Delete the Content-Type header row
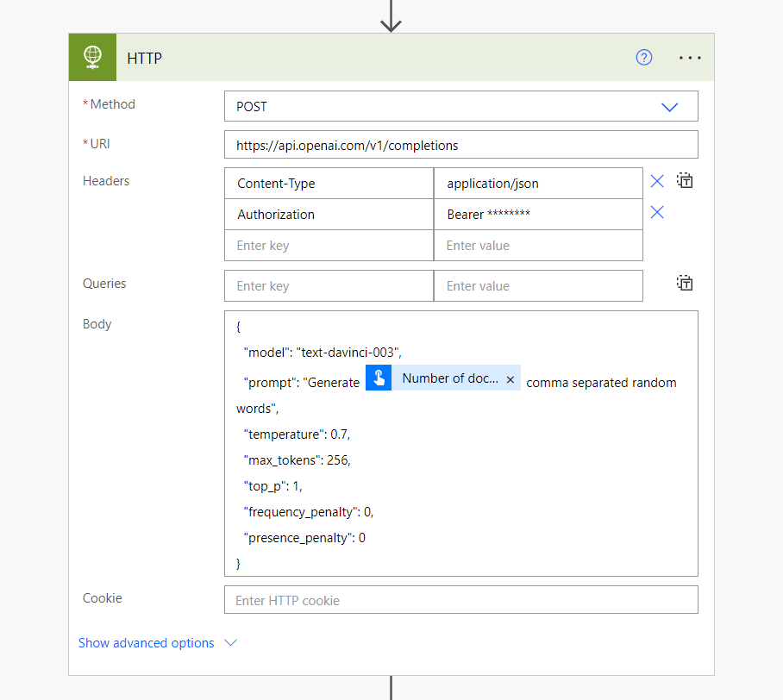This screenshot has width=783, height=700. point(657,181)
